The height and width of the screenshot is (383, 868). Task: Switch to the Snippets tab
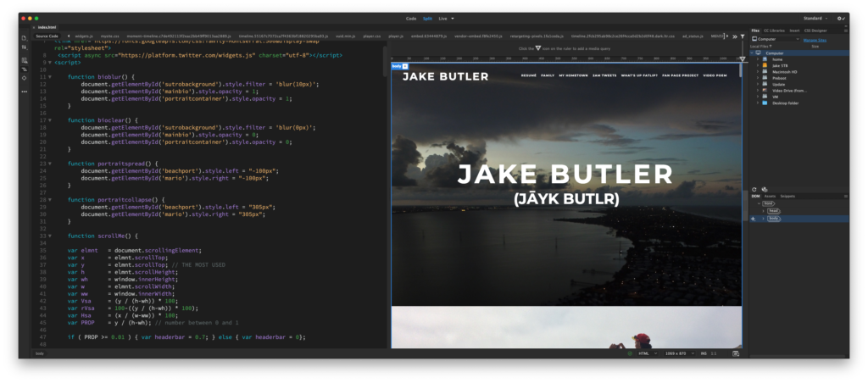pos(787,196)
